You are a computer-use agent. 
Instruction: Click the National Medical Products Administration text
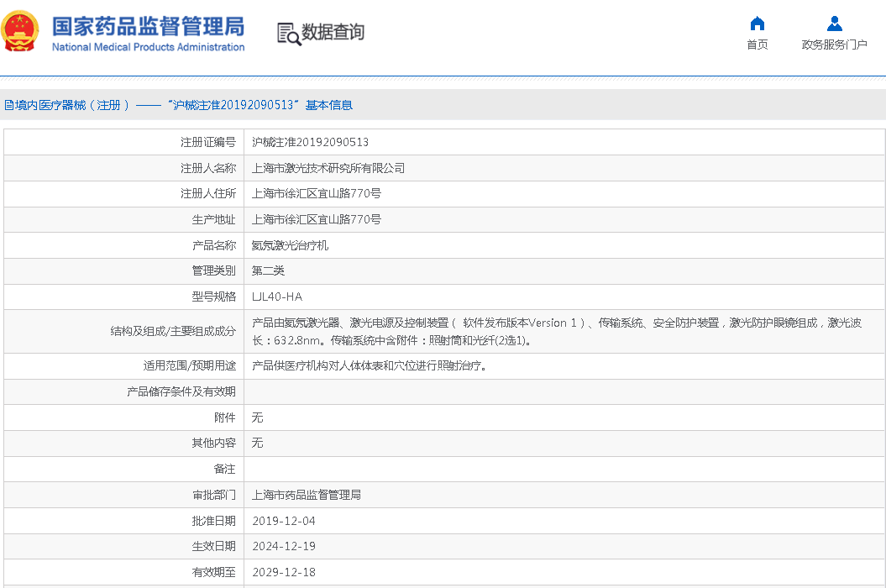(x=148, y=48)
